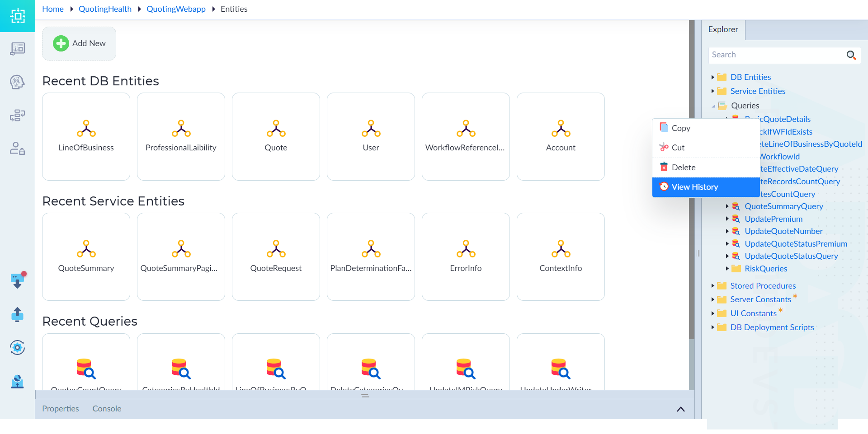Expand the bottom panel chevron

coord(680,409)
